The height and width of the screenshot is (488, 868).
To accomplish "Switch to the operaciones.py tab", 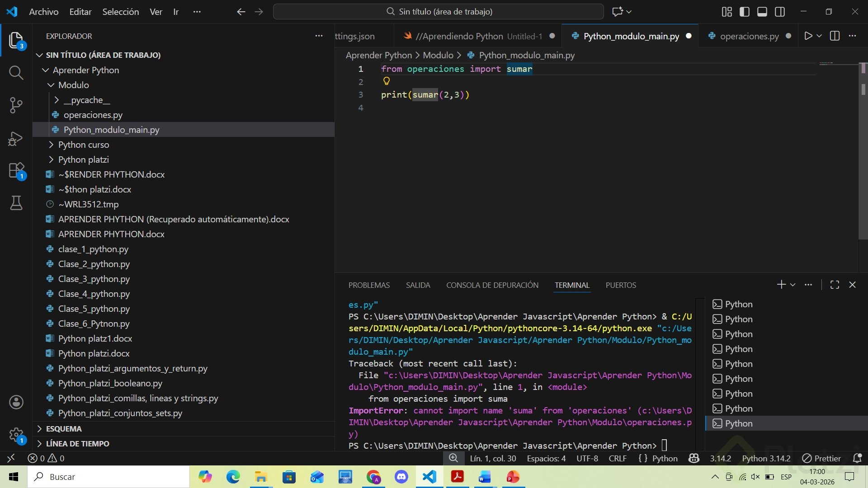I will [749, 36].
